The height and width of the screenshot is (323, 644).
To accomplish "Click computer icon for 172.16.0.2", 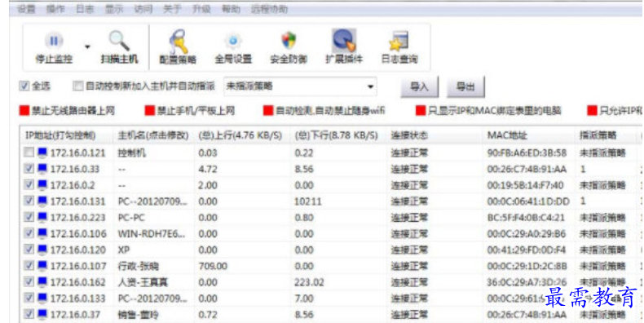I will coord(42,185).
